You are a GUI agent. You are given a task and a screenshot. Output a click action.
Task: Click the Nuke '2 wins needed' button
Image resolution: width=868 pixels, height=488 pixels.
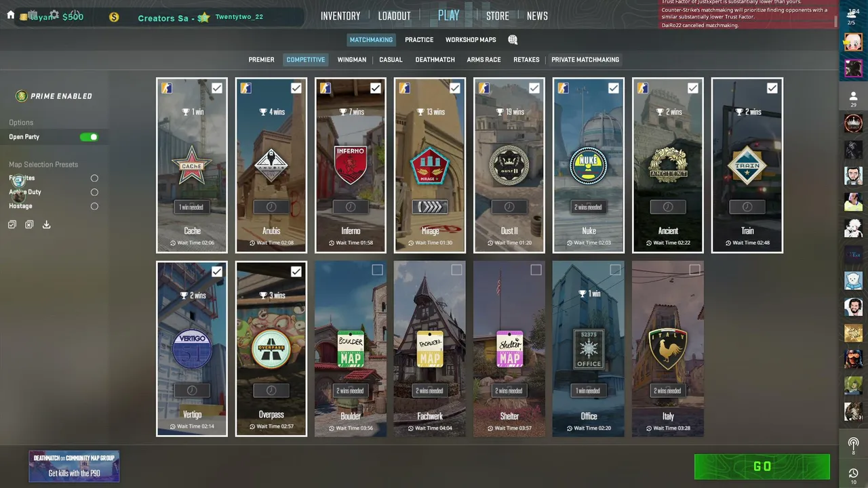[x=589, y=207]
